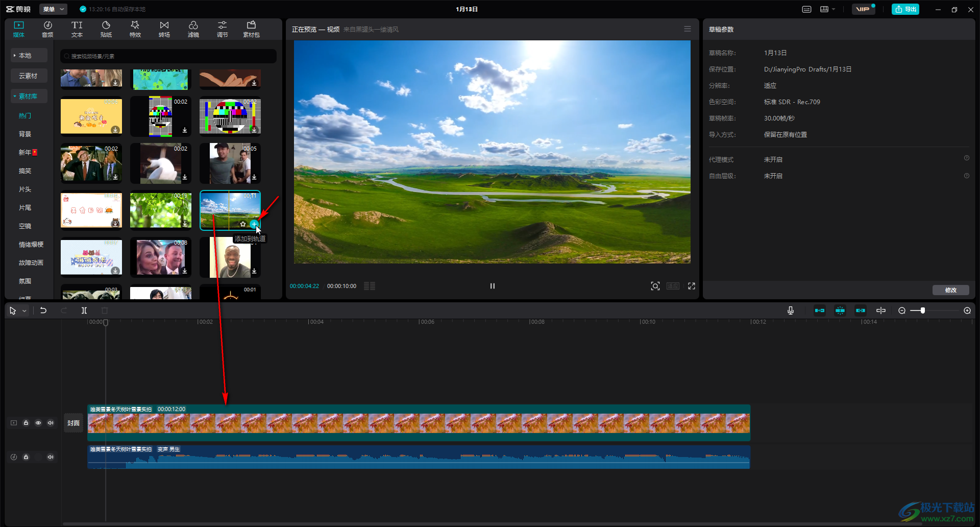Open the preview panel hamburger menu

click(688, 29)
